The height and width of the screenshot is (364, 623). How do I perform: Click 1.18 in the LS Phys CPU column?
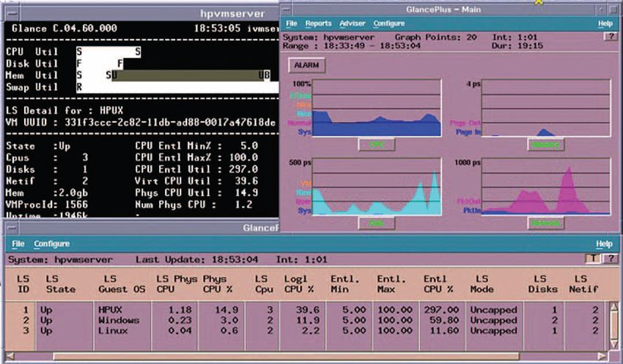pos(180,310)
